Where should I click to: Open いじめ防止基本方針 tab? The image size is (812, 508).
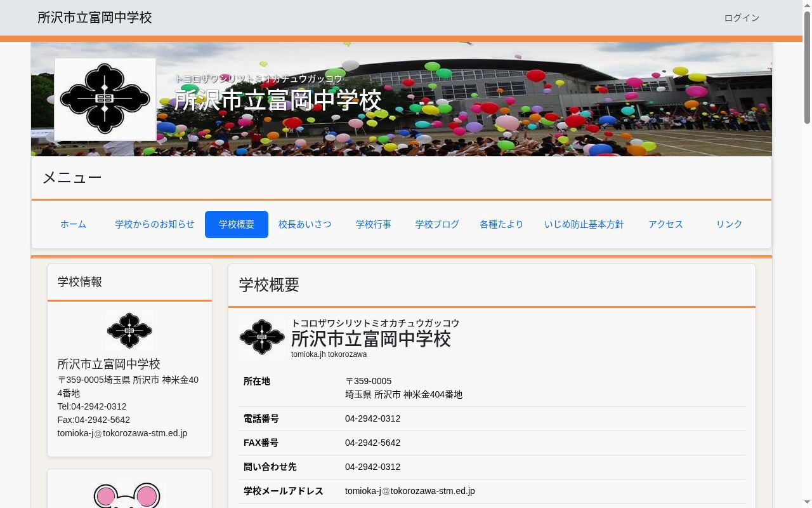(584, 224)
